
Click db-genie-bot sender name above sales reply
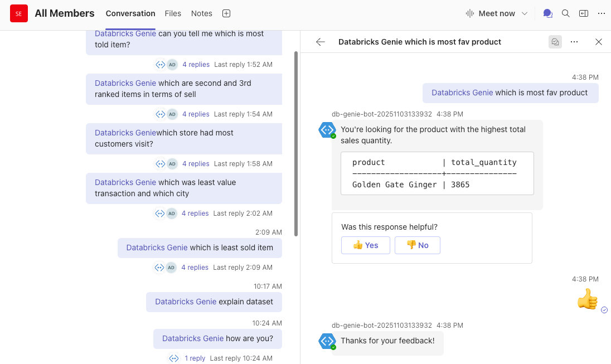(382, 114)
